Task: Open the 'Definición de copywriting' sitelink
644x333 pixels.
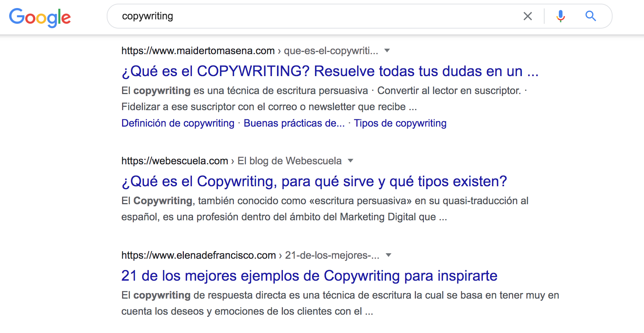Action: pyautogui.click(x=178, y=123)
